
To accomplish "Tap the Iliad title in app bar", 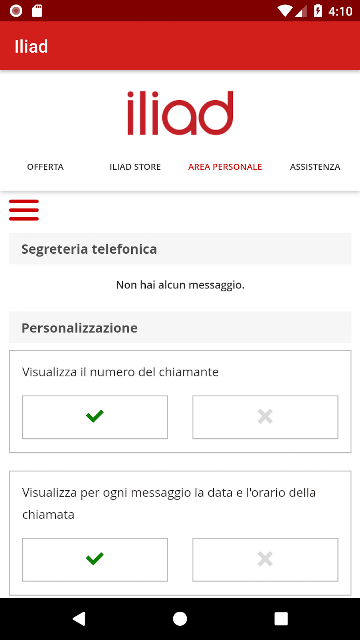I will pyautogui.click(x=31, y=47).
